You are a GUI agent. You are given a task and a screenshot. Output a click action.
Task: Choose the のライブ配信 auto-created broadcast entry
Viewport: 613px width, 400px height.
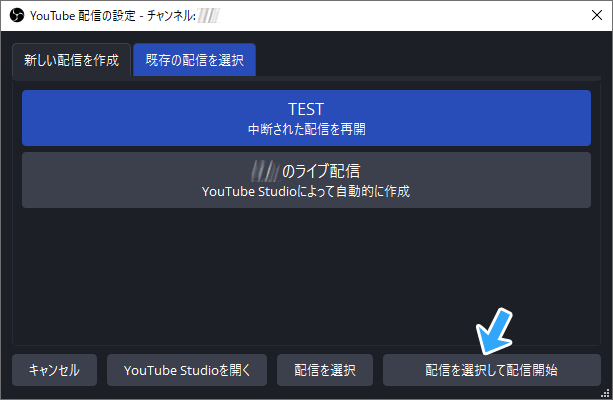(306, 180)
